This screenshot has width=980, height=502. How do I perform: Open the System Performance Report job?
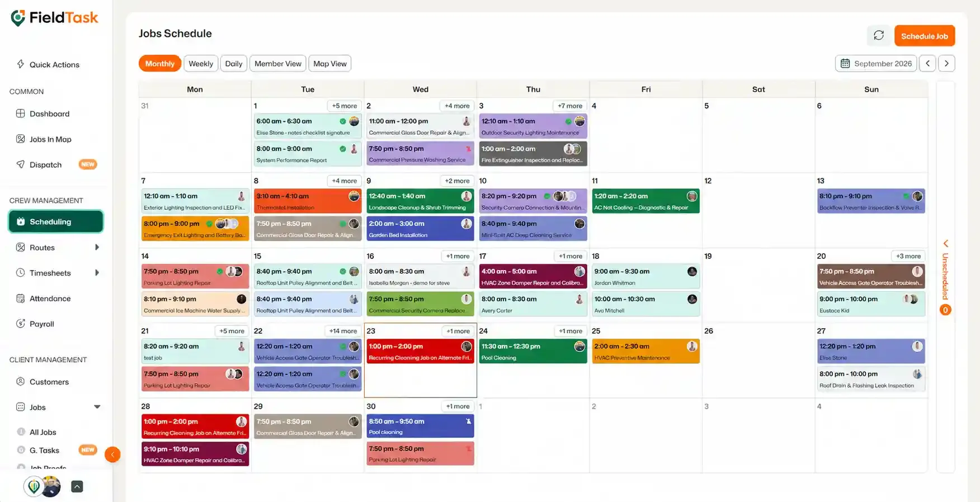point(308,154)
